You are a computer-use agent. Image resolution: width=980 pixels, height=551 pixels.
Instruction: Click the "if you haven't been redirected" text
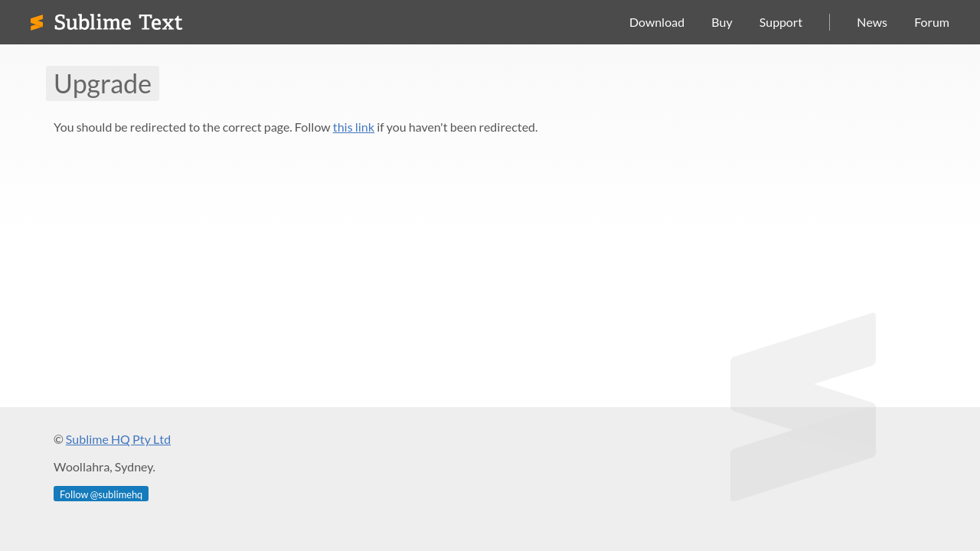pos(457,127)
